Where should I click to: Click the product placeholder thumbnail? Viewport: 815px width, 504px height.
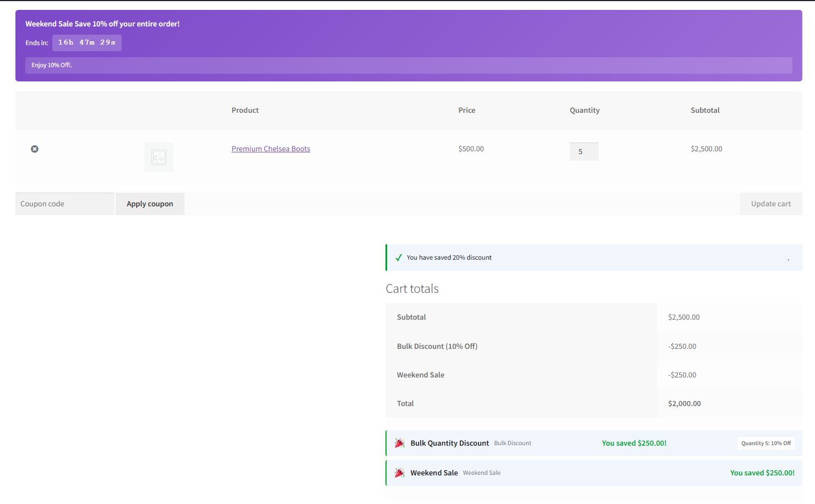[x=159, y=157]
